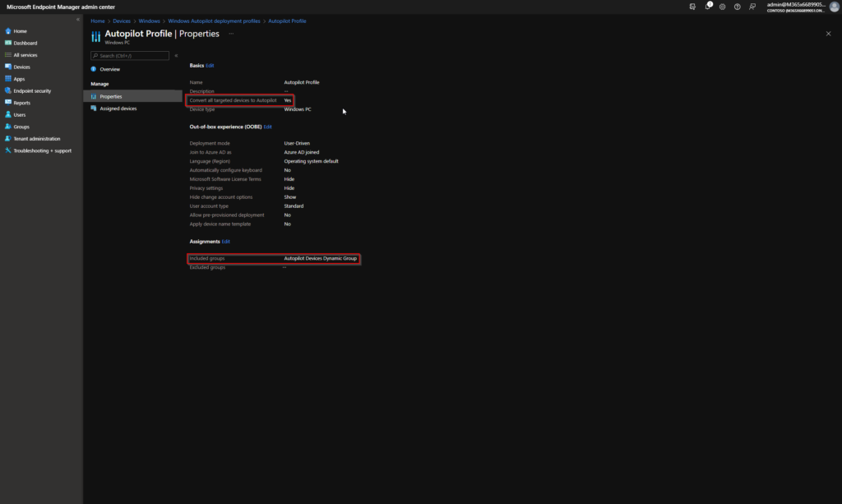
Task: Click the All services list icon
Action: click(8, 55)
